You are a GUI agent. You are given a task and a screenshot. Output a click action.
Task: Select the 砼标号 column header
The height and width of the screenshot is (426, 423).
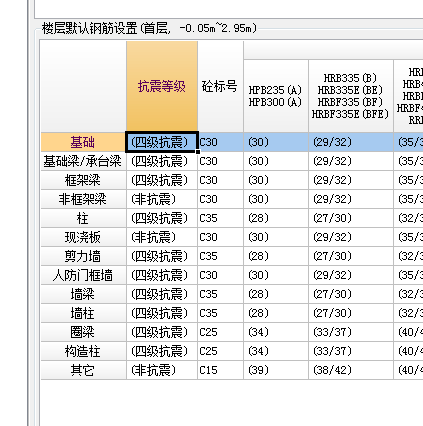coord(220,86)
